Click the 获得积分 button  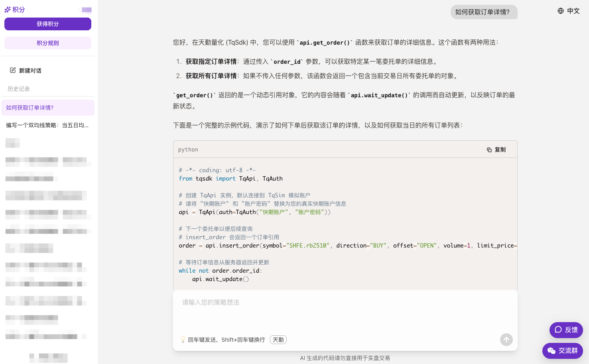coord(48,24)
